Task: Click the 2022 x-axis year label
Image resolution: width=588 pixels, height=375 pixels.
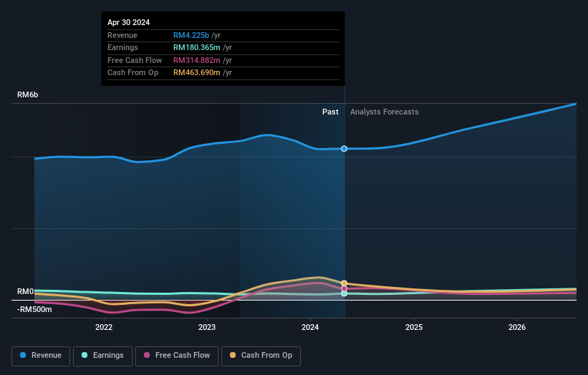Action: point(104,327)
